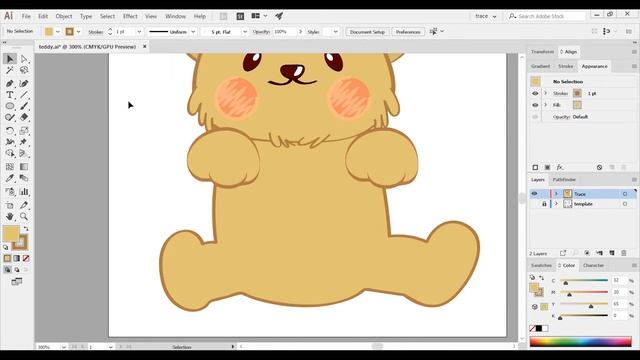
Task: Pick a color from the spectrum bar
Action: 580,341
